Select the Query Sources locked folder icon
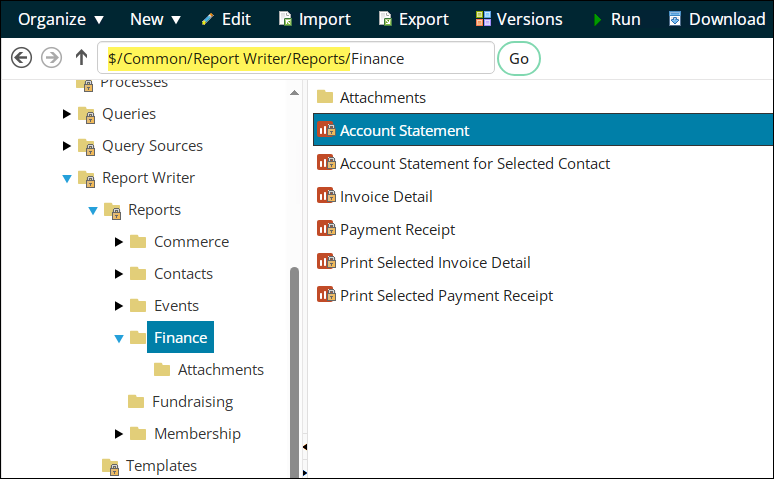 click(x=87, y=147)
